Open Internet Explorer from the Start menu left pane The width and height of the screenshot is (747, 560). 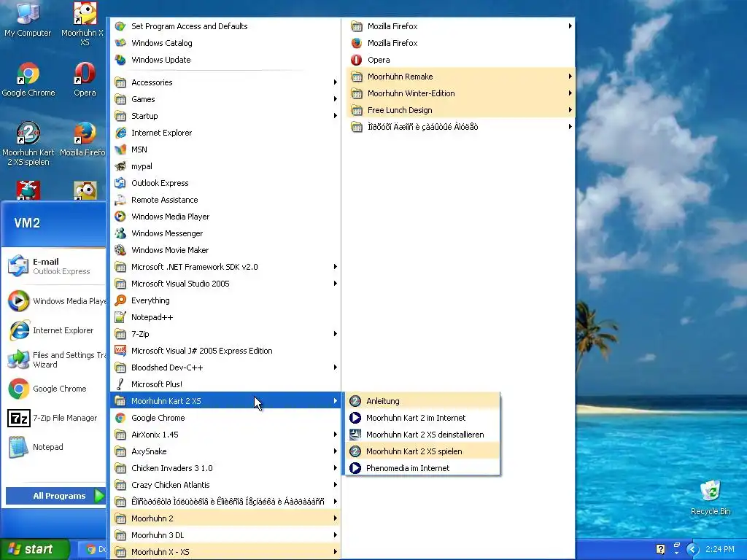[x=54, y=330]
